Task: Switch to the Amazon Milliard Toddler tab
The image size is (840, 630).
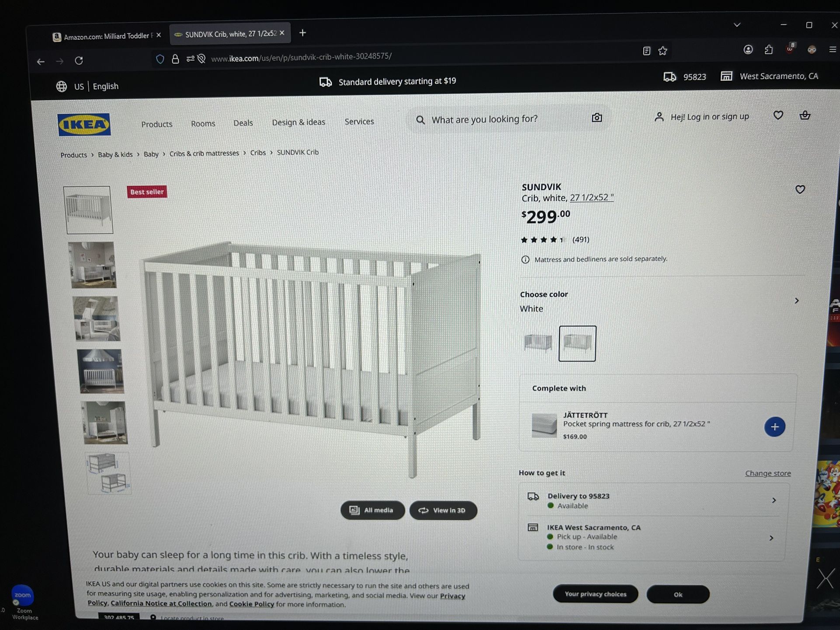Action: [107, 36]
